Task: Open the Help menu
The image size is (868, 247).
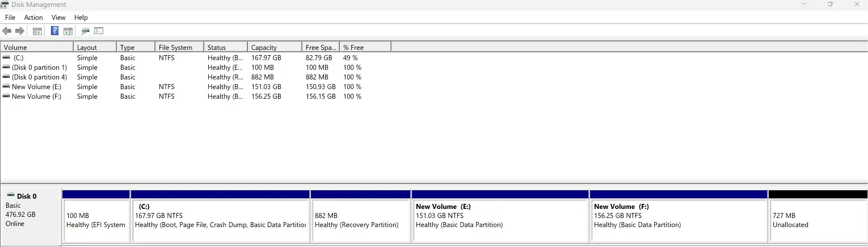Action: [81, 18]
